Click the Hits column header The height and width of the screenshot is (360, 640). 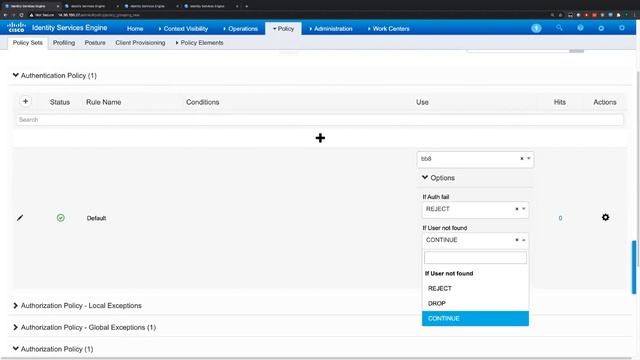pyautogui.click(x=560, y=102)
